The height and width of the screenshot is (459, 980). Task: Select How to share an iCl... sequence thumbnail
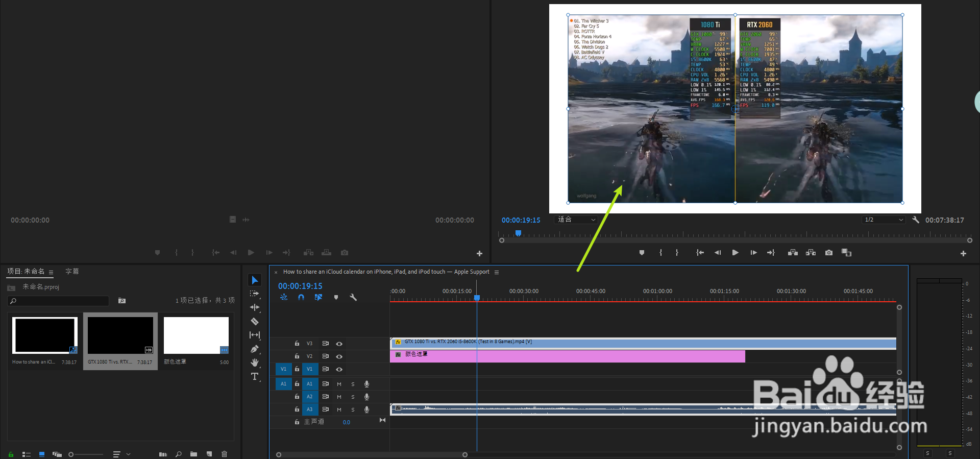pyautogui.click(x=45, y=335)
